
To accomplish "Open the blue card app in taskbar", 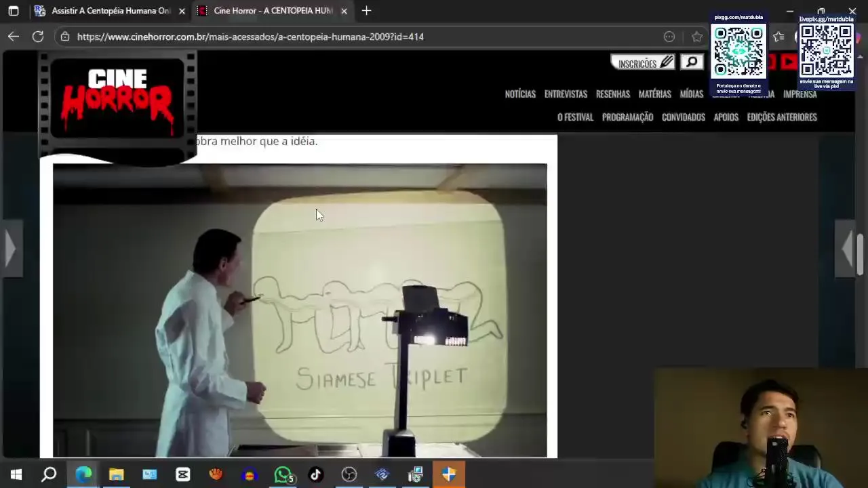I will [150, 474].
